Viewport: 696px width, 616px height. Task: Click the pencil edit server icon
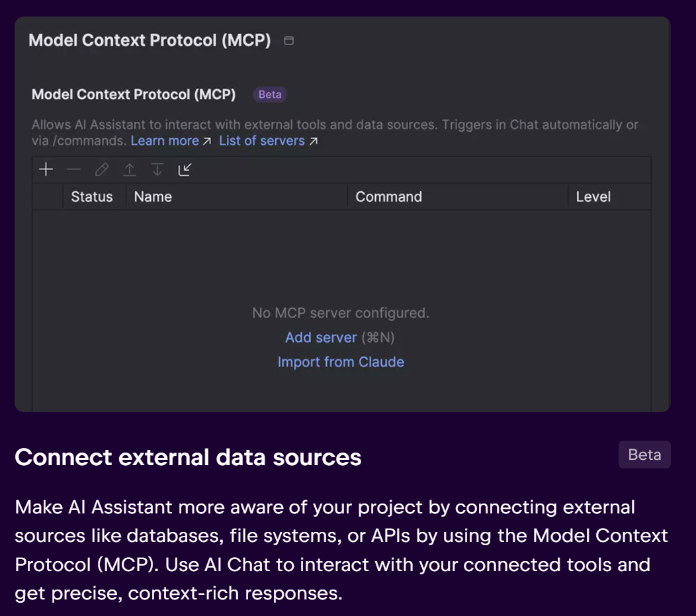click(x=102, y=169)
